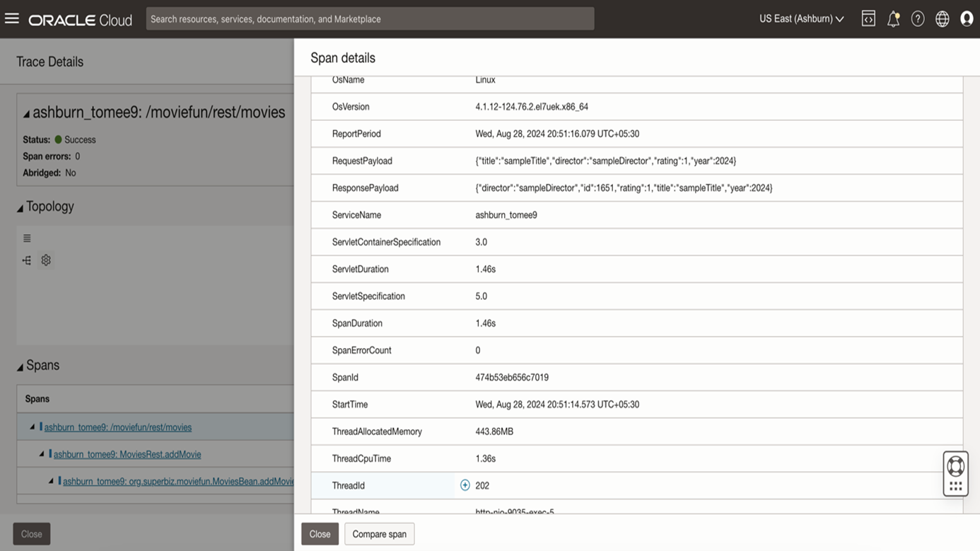Focus the Oracle Cloud search field
Viewport: 980px width, 551px height.
[x=370, y=19]
